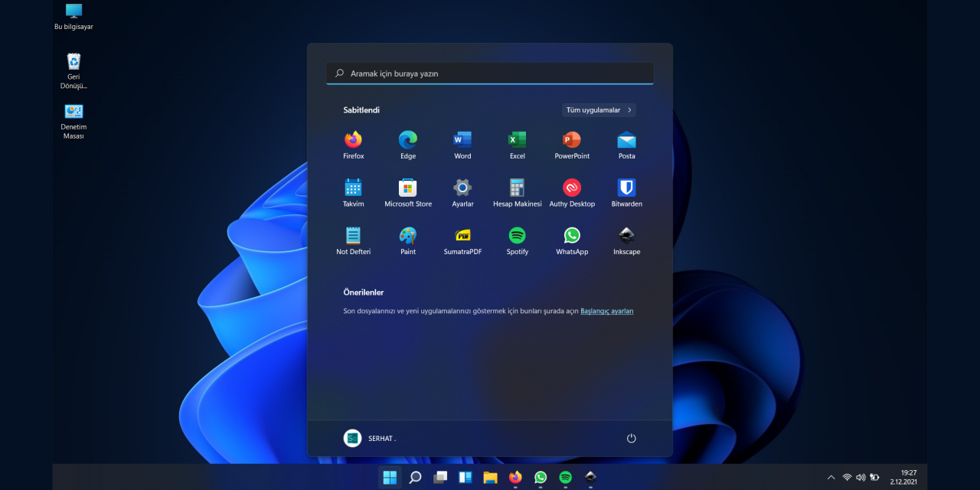This screenshot has width=980, height=490.
Task: Click the power button icon
Action: click(632, 438)
